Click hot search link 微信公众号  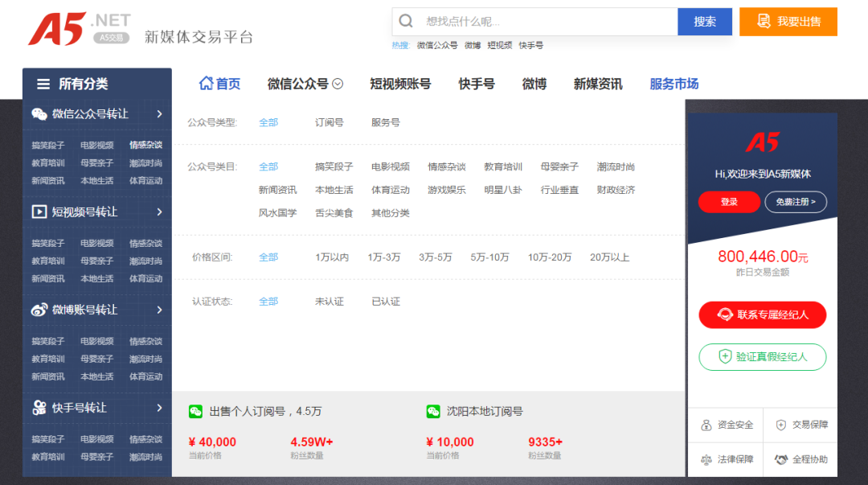pyautogui.click(x=436, y=46)
